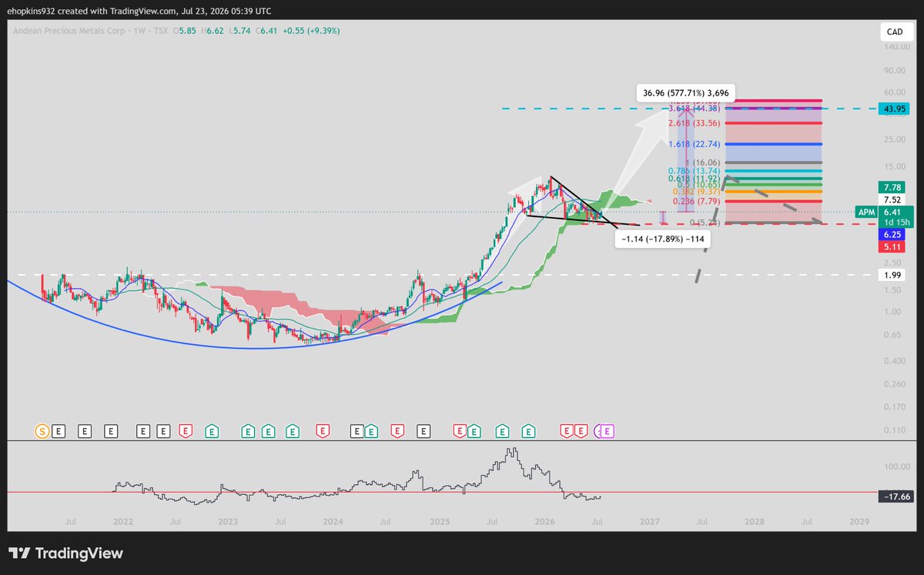Click the 2026 time axis label

[x=544, y=522]
